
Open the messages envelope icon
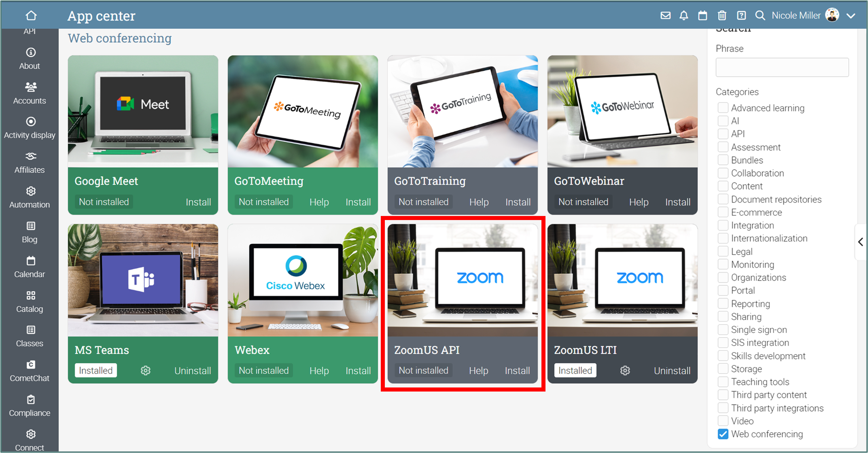(x=665, y=15)
